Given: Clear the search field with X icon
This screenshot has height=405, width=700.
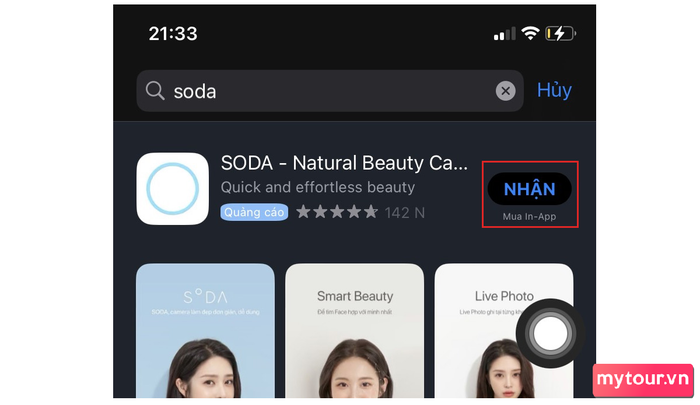Looking at the screenshot, I should tap(505, 91).
